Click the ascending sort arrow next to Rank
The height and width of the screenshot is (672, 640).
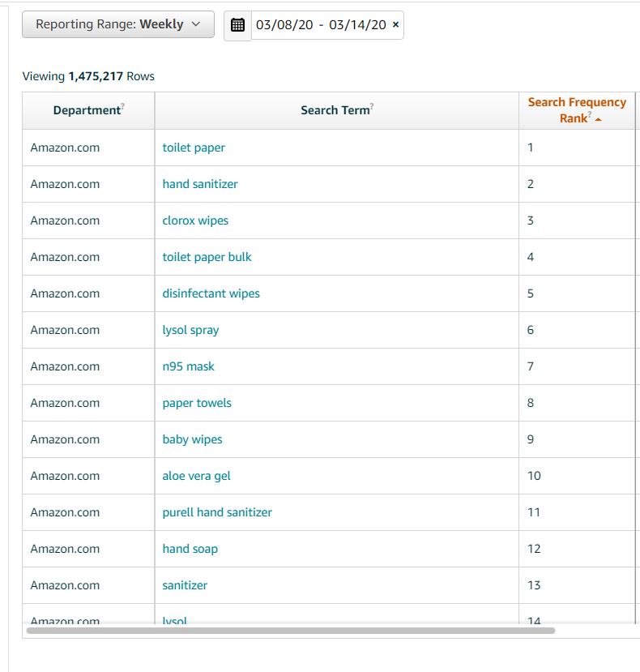coord(599,120)
